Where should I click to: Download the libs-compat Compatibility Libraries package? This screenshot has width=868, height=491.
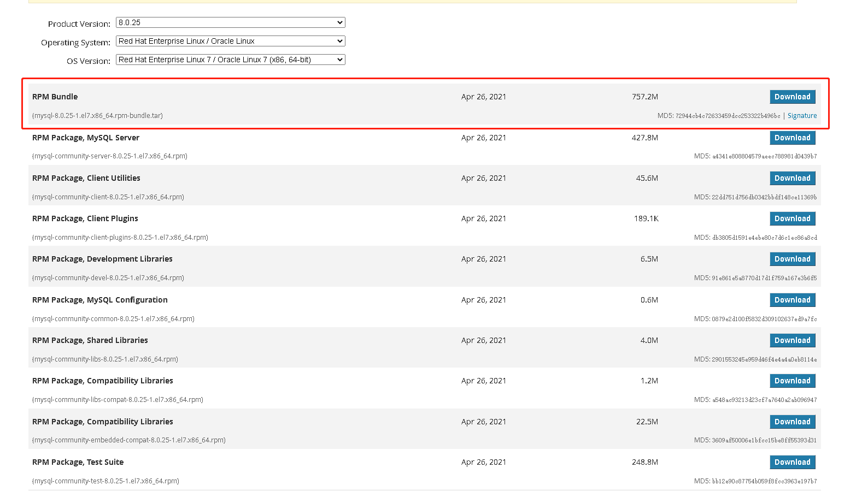792,381
